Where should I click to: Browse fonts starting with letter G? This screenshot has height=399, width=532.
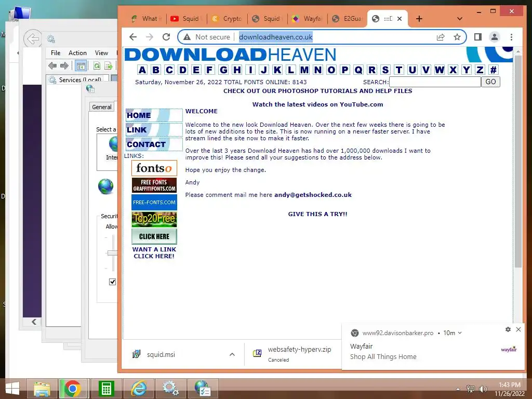(223, 70)
